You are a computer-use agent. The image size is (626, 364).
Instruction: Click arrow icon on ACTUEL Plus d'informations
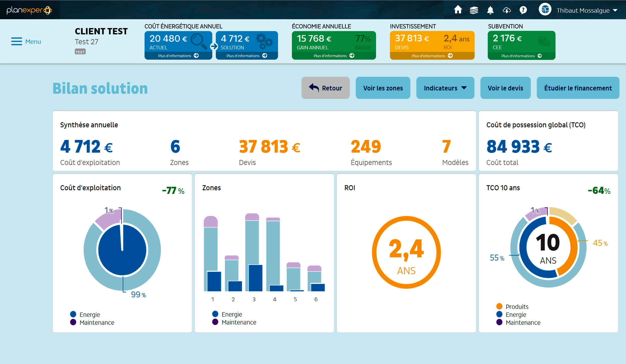click(196, 56)
